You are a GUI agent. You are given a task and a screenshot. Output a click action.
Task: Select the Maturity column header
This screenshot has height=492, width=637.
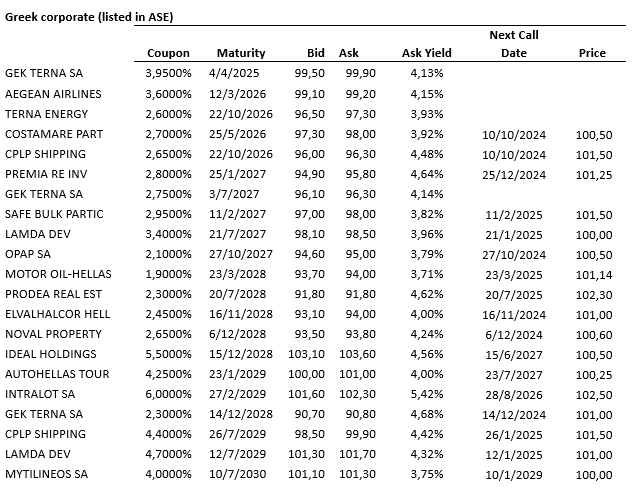241,54
